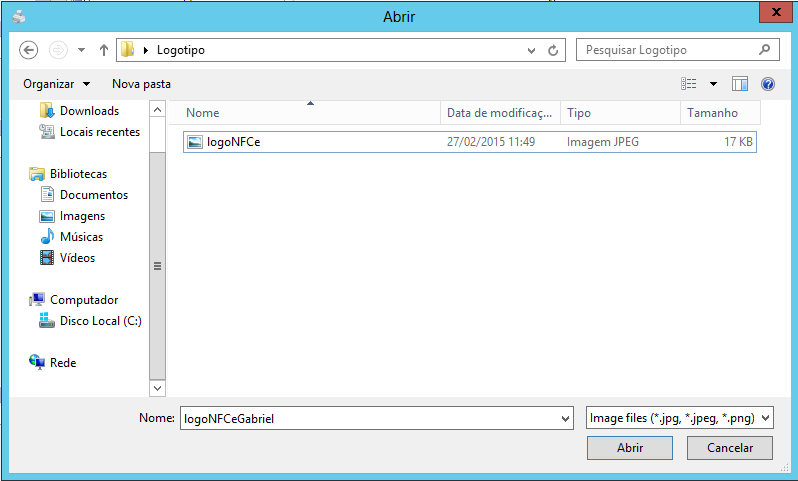Image resolution: width=798 pixels, height=481 pixels.
Task: Open Locais recentes in navigation pane
Action: (100, 132)
